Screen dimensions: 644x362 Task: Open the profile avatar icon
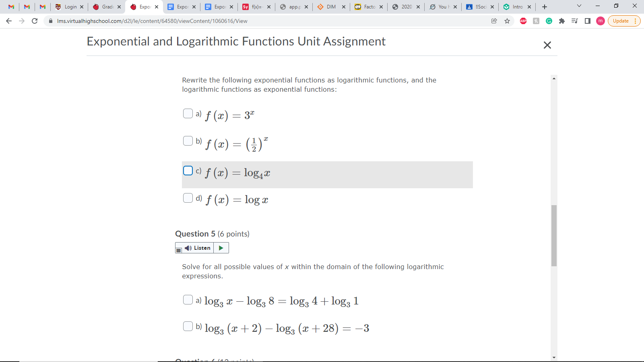pos(600,21)
